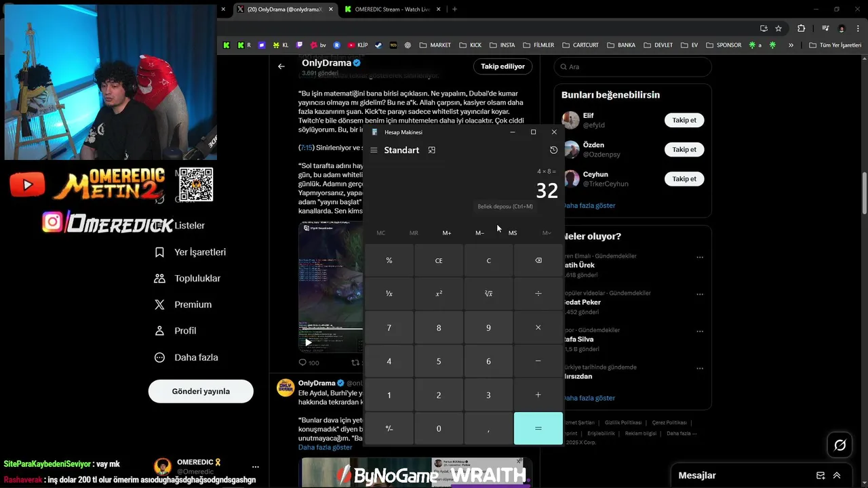
Task: Open the browser extensions puzzle icon
Action: coord(802,28)
